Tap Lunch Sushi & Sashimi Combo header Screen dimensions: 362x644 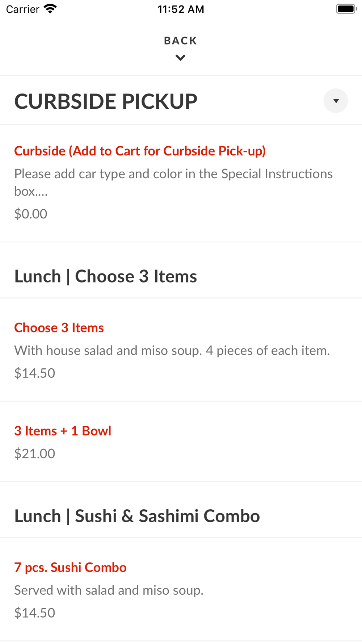(x=137, y=516)
